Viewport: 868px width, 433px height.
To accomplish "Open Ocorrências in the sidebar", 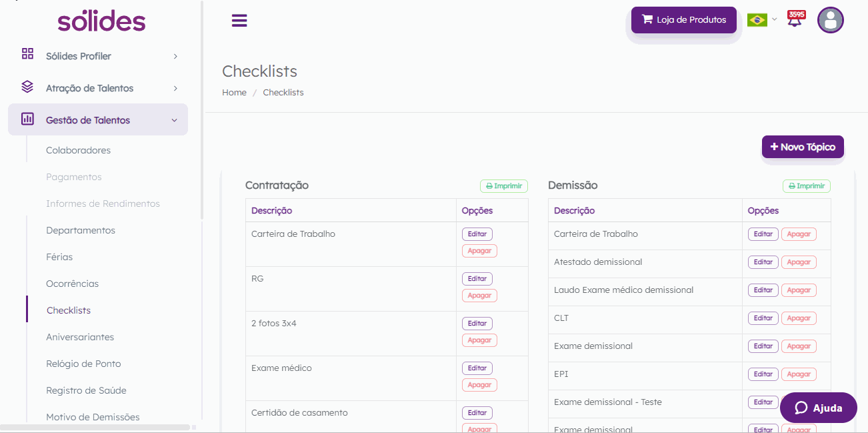I will click(72, 284).
